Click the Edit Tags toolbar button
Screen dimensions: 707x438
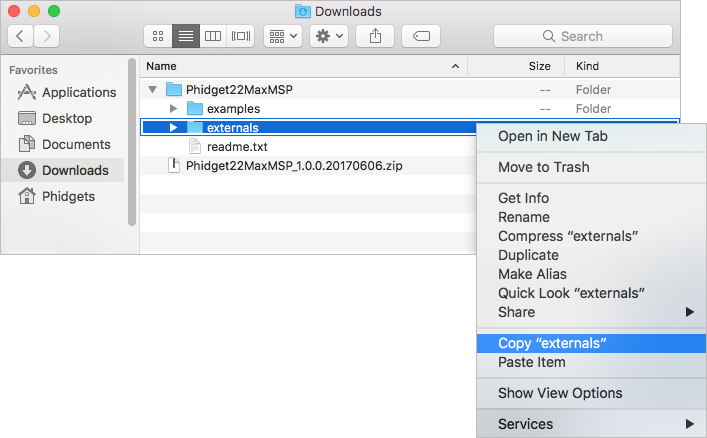pyautogui.click(x=421, y=36)
